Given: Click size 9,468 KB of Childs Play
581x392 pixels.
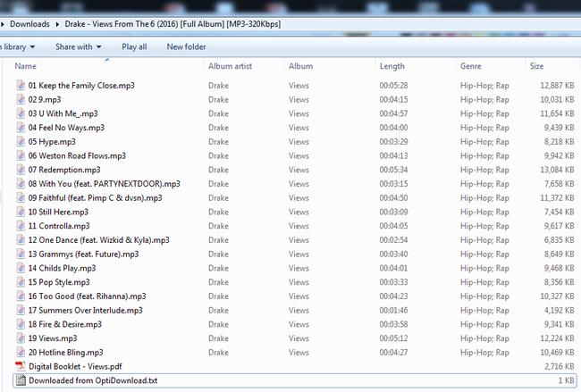Looking at the screenshot, I should (x=560, y=269).
